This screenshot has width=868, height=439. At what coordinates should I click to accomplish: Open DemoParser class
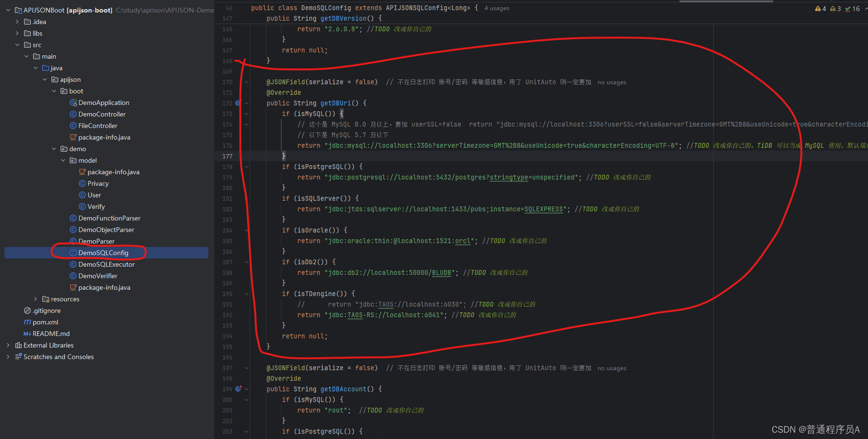(x=97, y=241)
